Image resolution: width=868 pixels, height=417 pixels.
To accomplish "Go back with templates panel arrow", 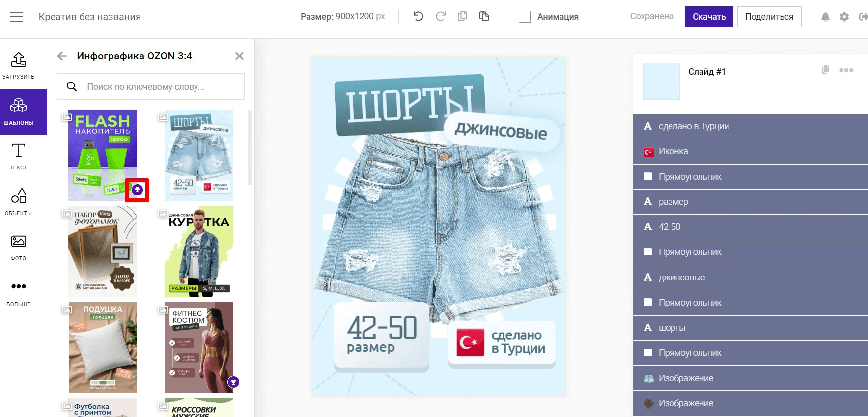I will click(62, 56).
